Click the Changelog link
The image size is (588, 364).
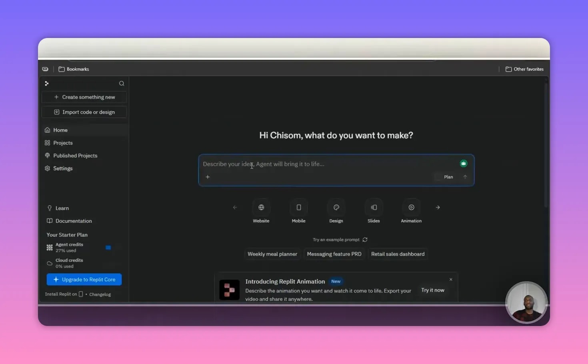pyautogui.click(x=100, y=294)
